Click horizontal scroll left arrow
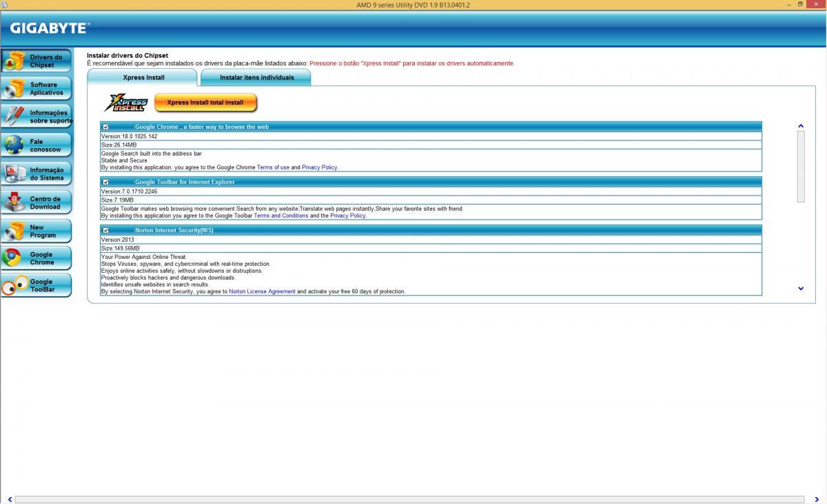The height and width of the screenshot is (504, 827). [x=10, y=500]
